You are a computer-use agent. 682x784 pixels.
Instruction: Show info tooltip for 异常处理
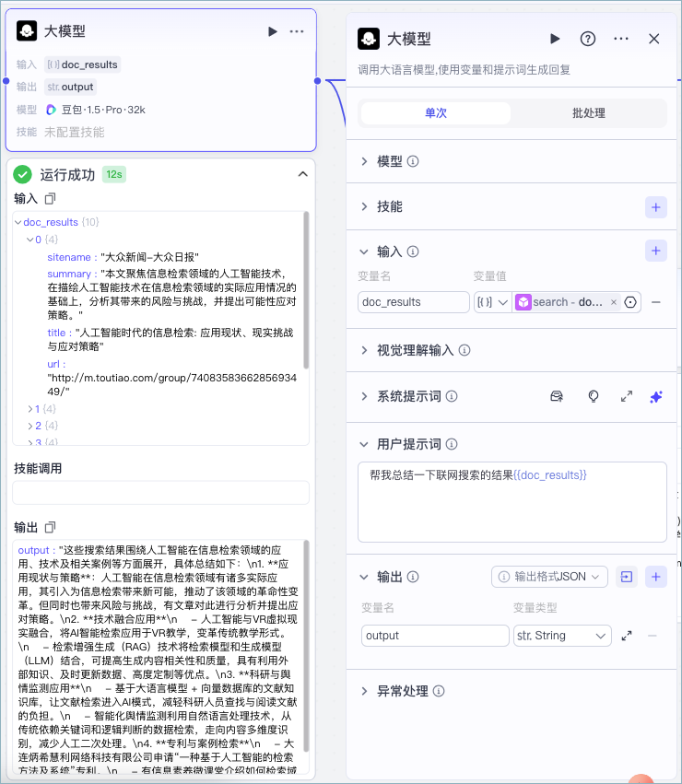pos(439,692)
